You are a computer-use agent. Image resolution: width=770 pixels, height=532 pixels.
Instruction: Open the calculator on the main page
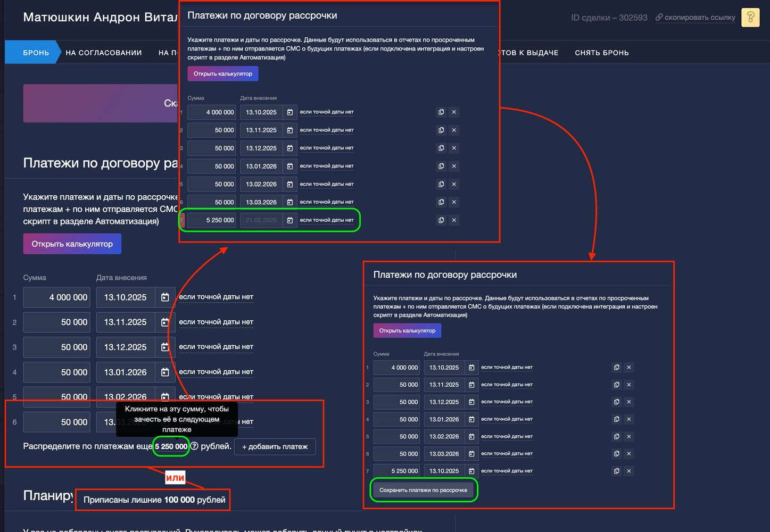point(72,244)
